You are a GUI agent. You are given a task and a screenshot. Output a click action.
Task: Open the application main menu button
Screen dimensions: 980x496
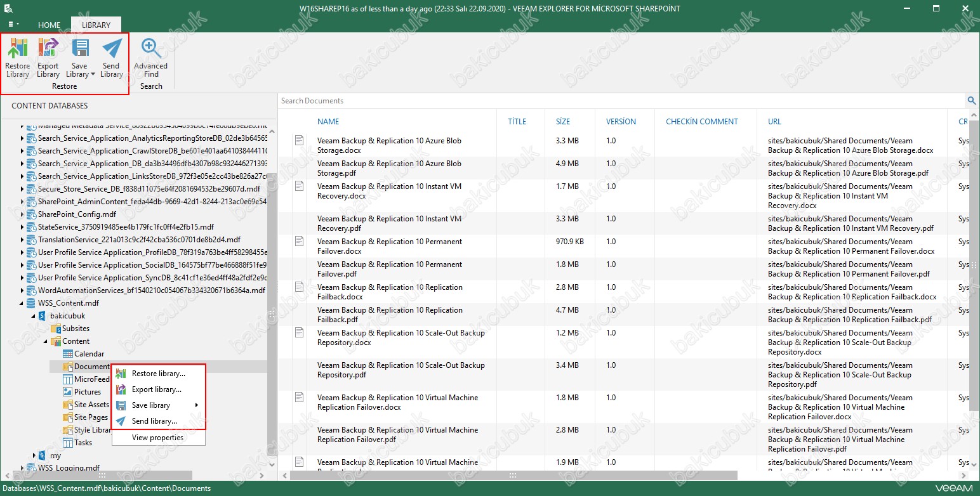(x=13, y=24)
